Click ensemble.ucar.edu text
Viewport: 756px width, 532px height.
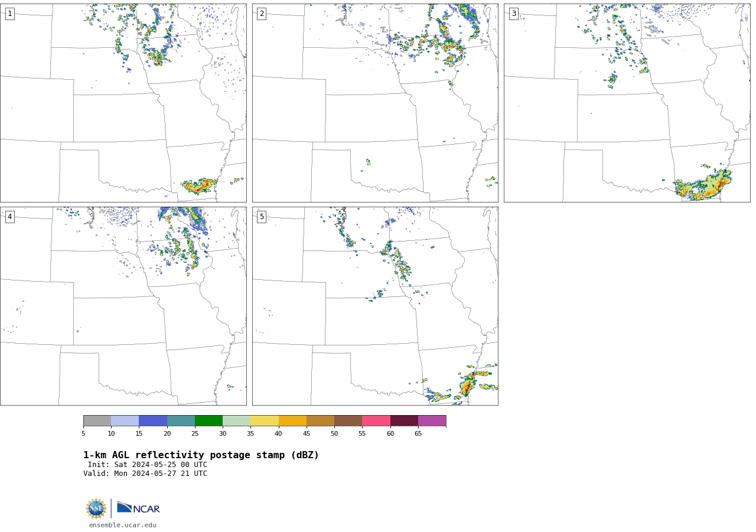pos(123,525)
